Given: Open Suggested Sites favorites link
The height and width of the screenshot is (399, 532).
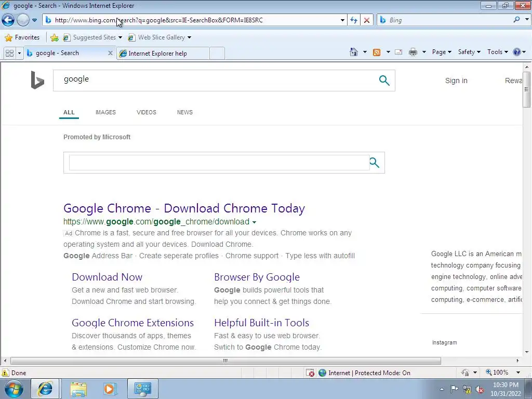Looking at the screenshot, I should [90, 37].
